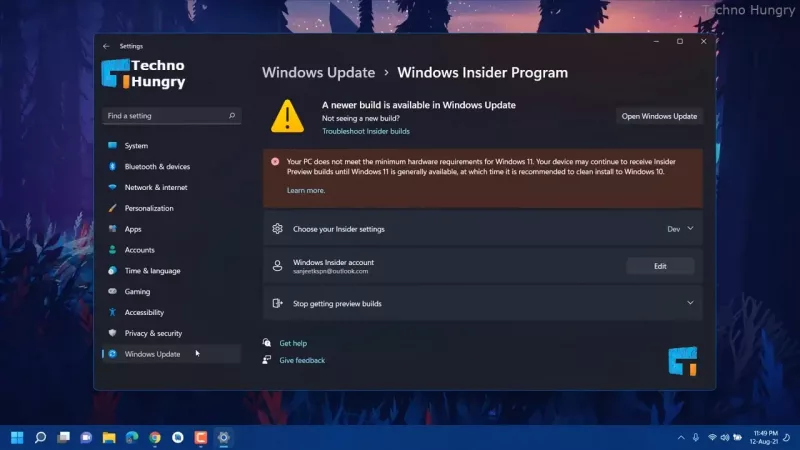Launch Google Chrome from taskbar

[155, 437]
